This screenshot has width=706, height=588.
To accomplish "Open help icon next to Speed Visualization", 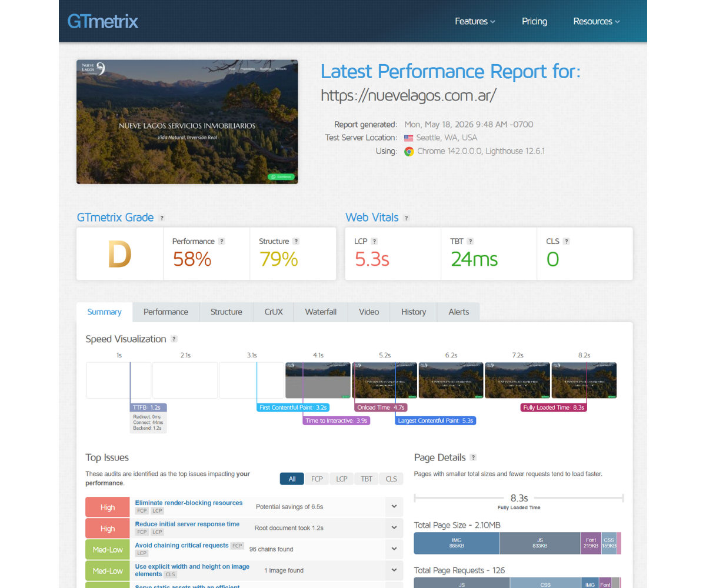I will coord(174,339).
